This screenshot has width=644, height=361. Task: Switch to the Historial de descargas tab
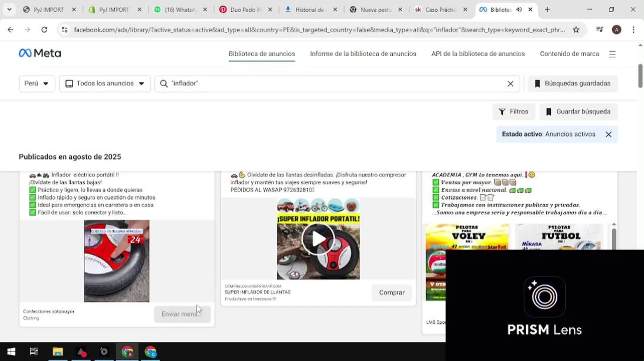(x=311, y=10)
